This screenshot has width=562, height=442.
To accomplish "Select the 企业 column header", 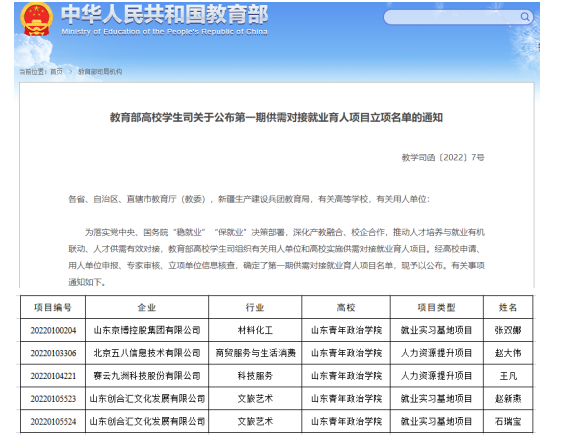I will (x=147, y=307).
